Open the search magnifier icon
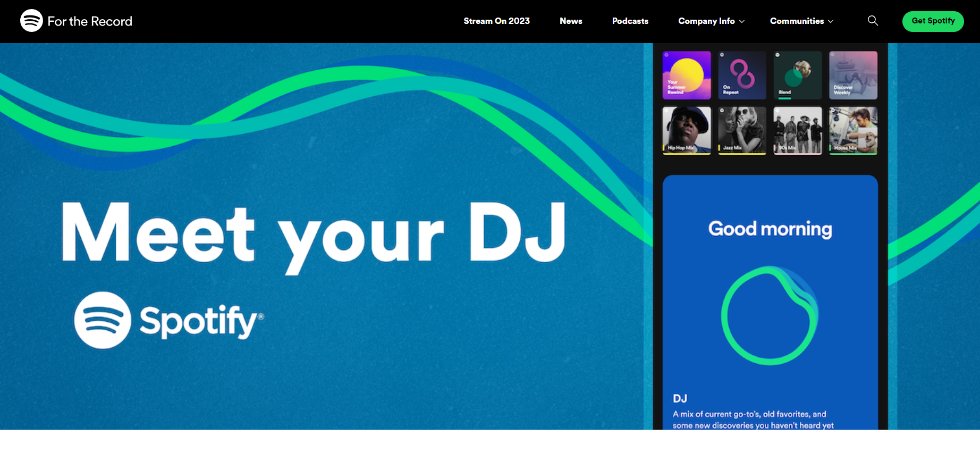 873,21
